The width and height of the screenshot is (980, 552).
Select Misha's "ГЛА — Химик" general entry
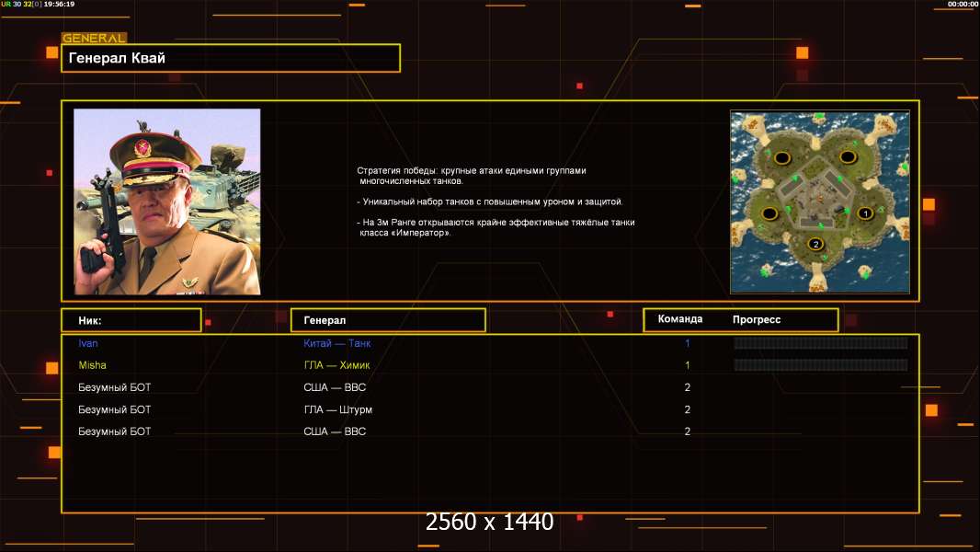[x=336, y=365]
